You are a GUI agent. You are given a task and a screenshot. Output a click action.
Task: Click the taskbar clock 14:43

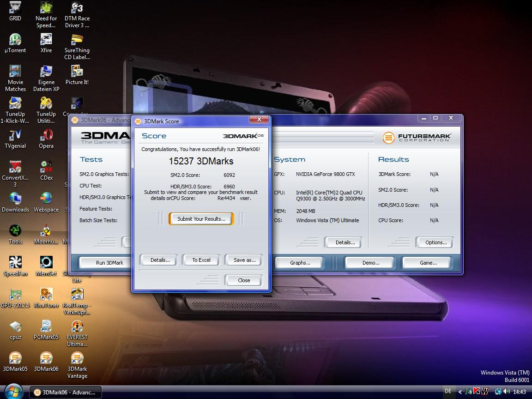click(x=519, y=392)
